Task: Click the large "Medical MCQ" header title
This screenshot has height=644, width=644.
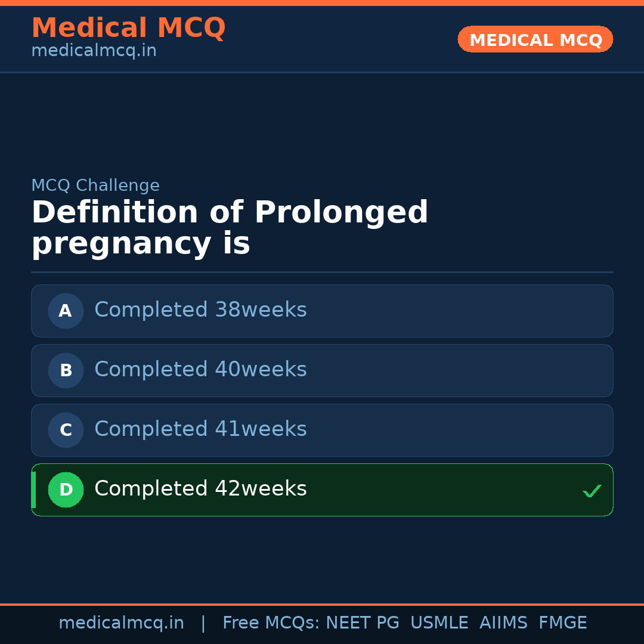Action: [x=128, y=28]
